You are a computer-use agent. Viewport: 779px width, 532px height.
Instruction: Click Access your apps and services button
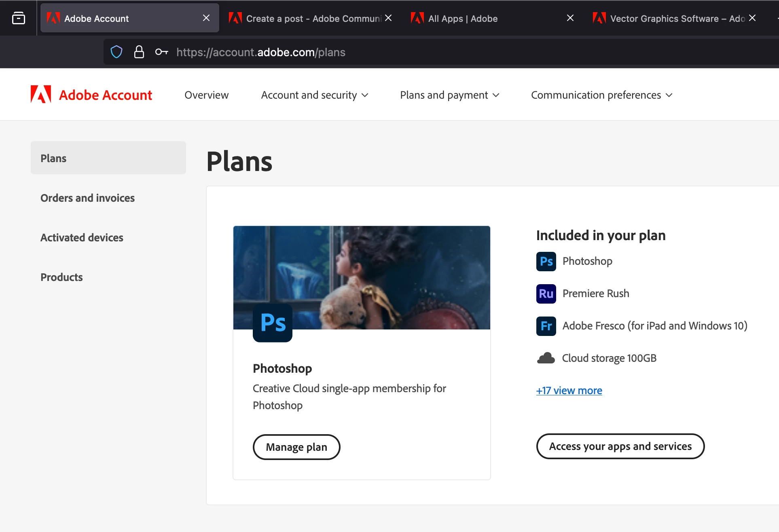click(x=620, y=446)
